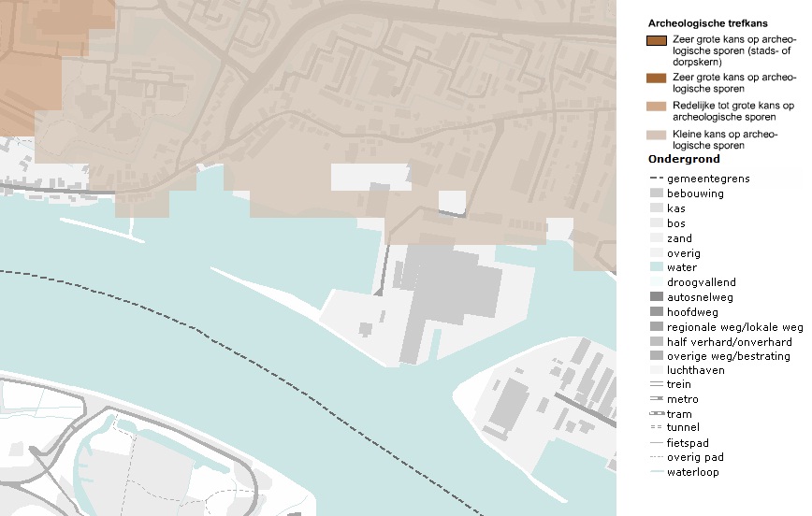Click the dark brown stads- of dorpskern swatch
This screenshot has height=516, width=812.
656,41
